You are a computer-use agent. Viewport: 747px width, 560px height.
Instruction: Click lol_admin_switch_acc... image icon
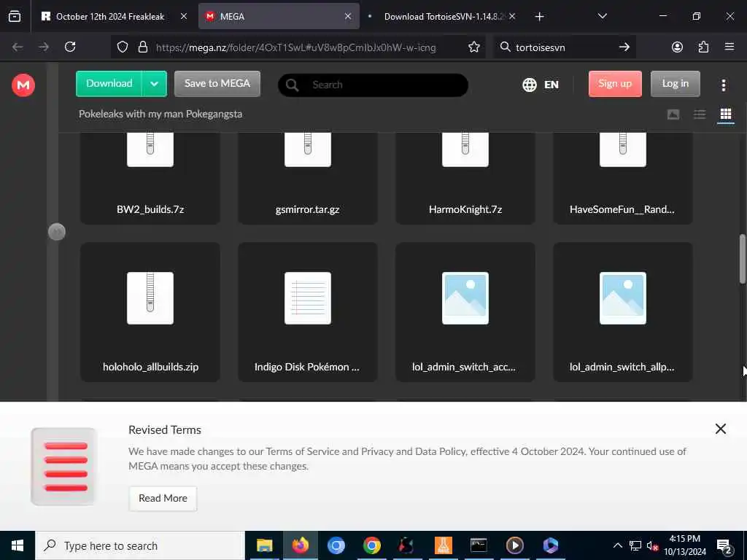[465, 298]
